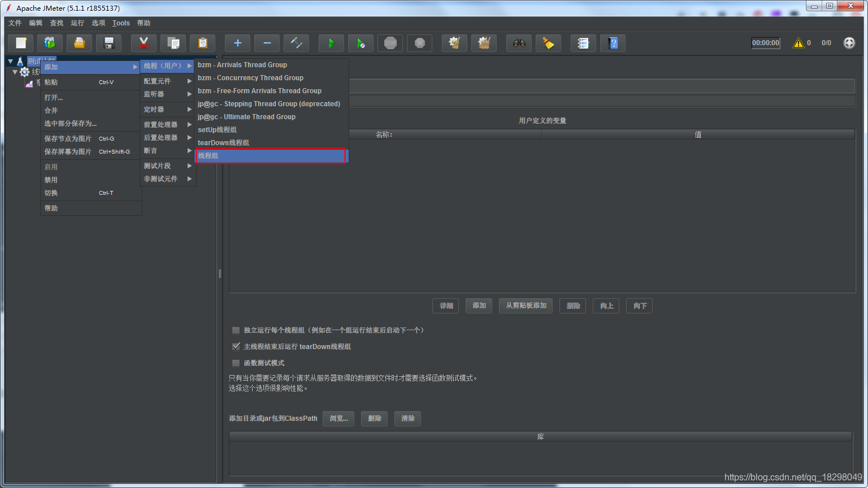Click the 详细 button
Image resolution: width=868 pixels, height=488 pixels.
tap(446, 306)
